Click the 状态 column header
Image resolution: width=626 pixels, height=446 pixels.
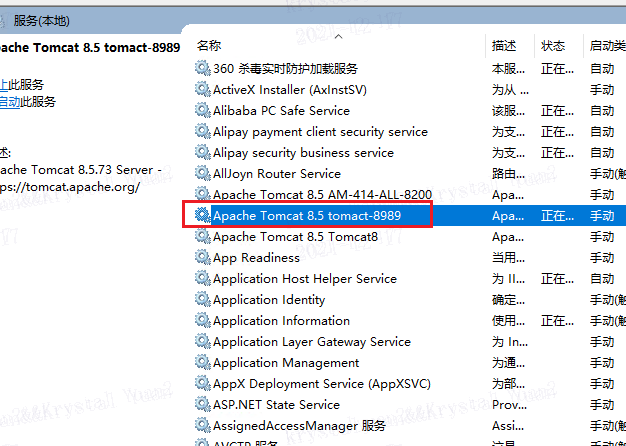click(x=553, y=46)
